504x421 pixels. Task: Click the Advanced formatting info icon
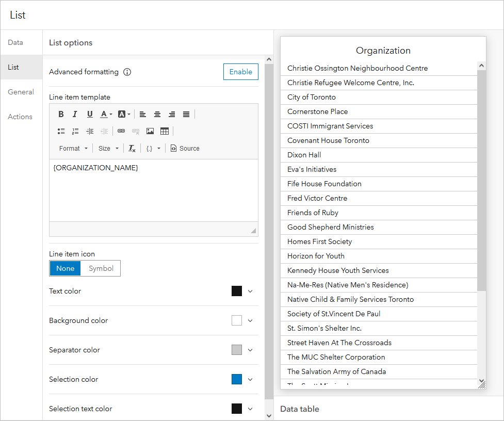[x=127, y=72]
